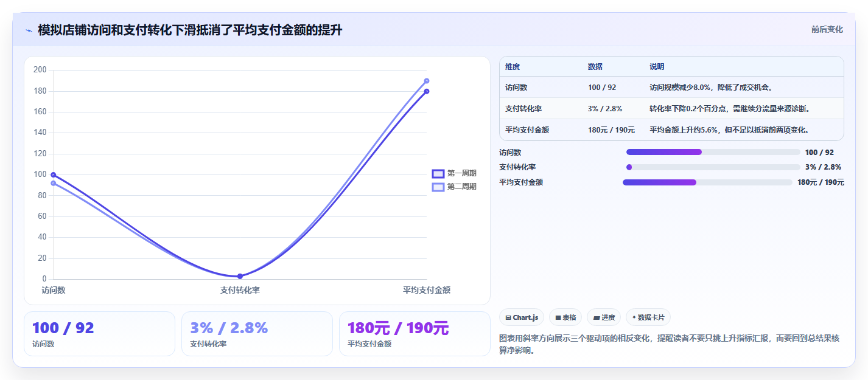Click the data point at 支付转化率

point(240,276)
